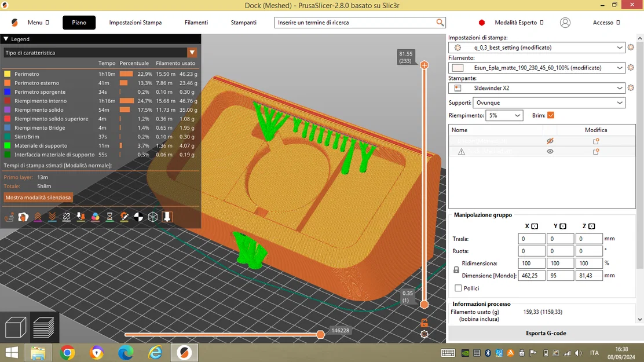Open edit options for hidden first object
This screenshot has width=644, height=362.
596,141
